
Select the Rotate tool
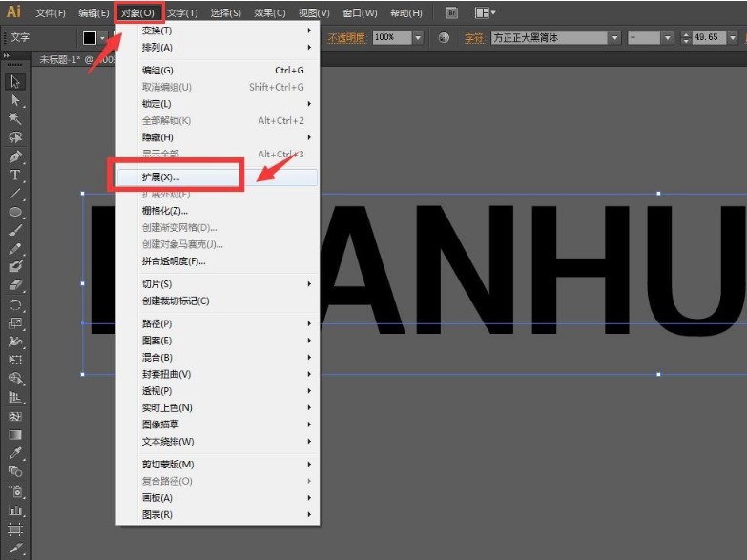tap(15, 304)
